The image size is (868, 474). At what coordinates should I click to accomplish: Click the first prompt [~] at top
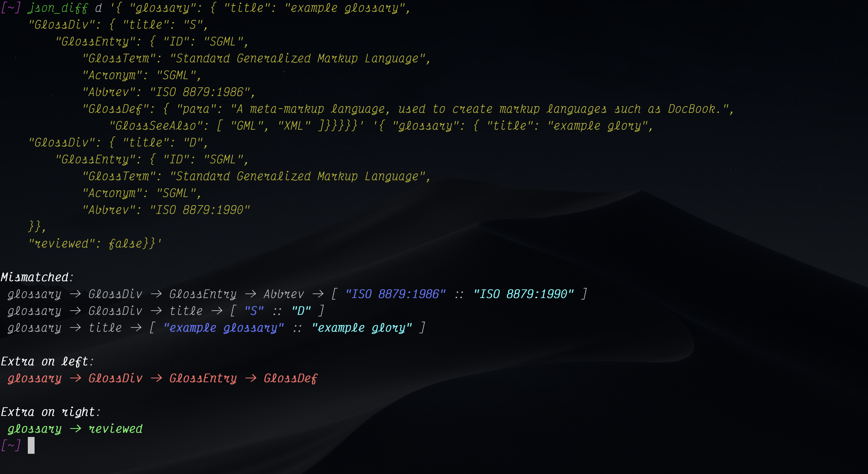[11, 8]
